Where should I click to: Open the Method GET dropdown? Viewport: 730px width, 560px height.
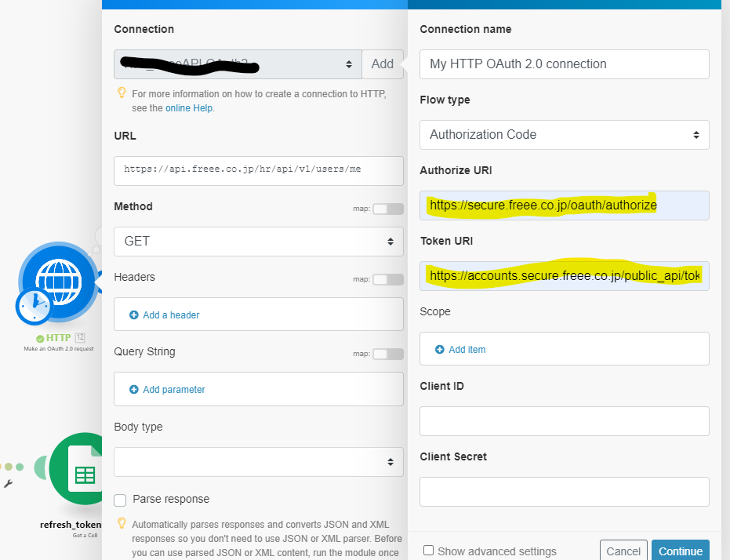point(259,241)
